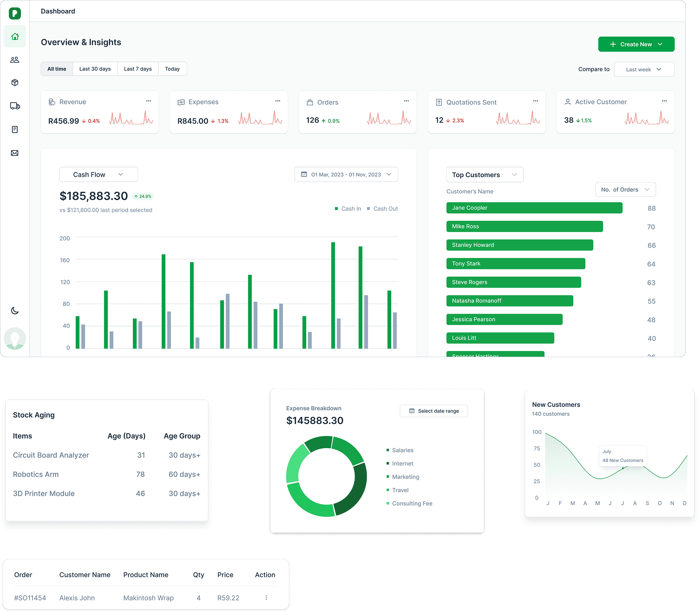Toggle dark mode with the moon icon
The width and height of the screenshot is (700, 612).
point(15,311)
